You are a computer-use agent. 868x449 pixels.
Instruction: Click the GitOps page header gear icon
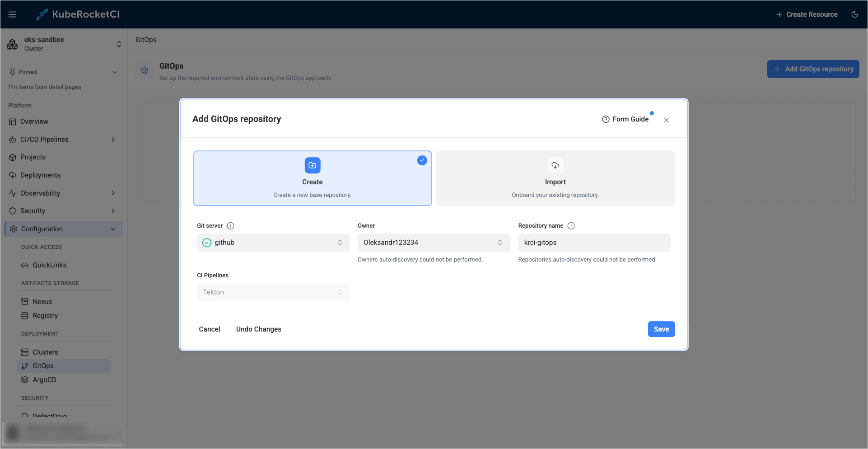[x=145, y=70]
